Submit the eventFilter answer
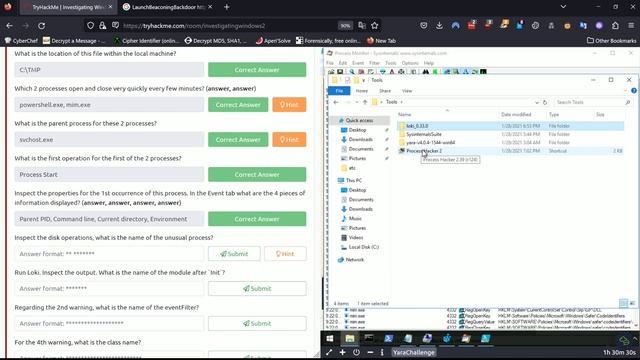This screenshot has width=640, height=360. [257, 323]
